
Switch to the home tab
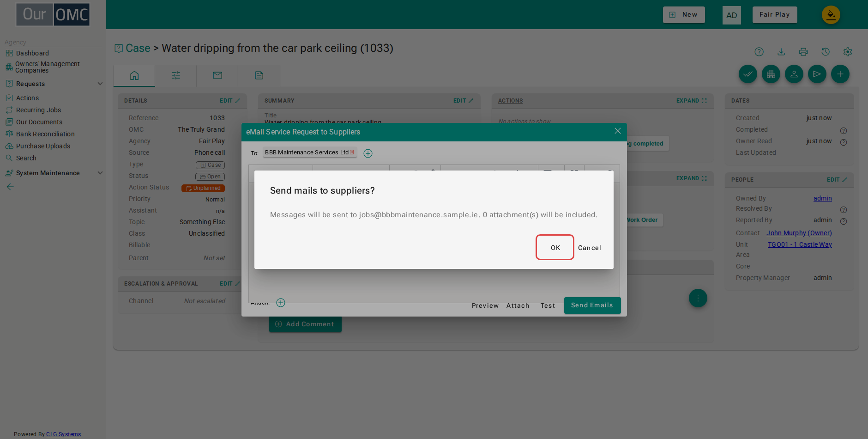pos(134,75)
